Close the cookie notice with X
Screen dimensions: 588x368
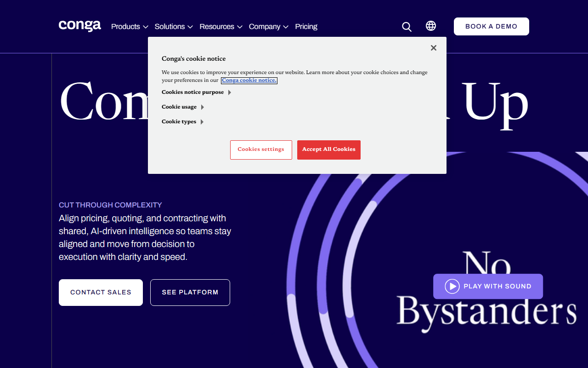434,48
